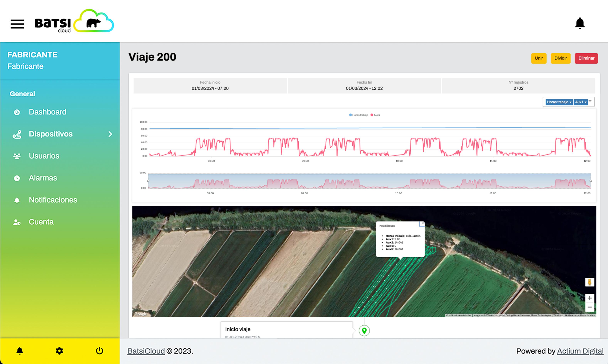Zoom out the map with minus

click(590, 307)
